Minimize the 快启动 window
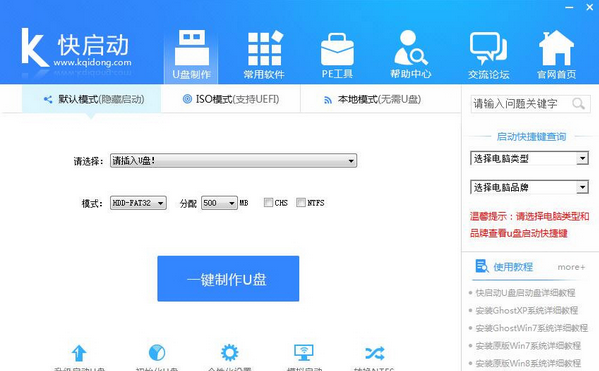 click(x=569, y=8)
